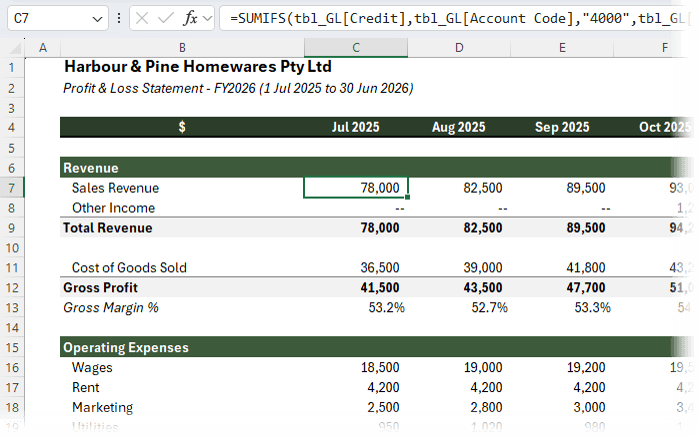Click the Cancel X formula icon
Image resolution: width=700 pixels, height=438 pixels.
click(142, 18)
